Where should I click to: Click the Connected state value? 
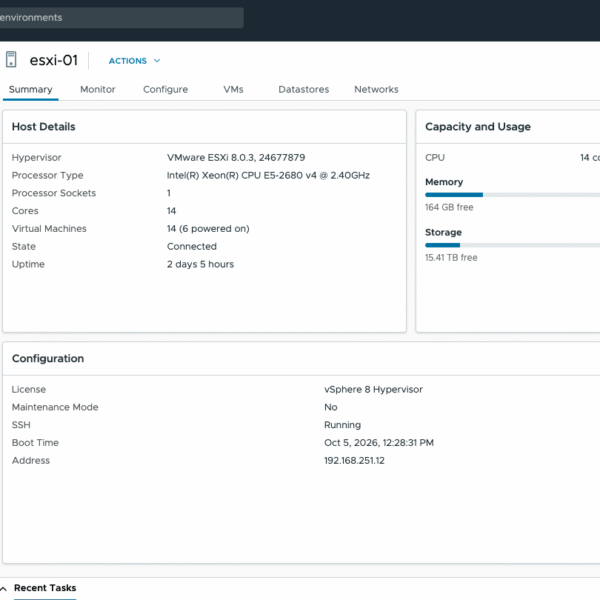click(192, 246)
